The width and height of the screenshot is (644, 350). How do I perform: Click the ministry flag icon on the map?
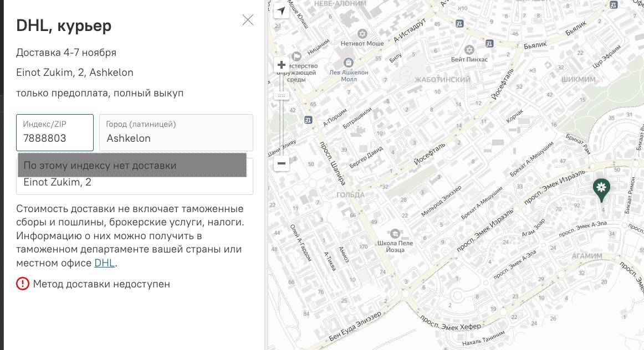pyautogui.click(x=296, y=56)
